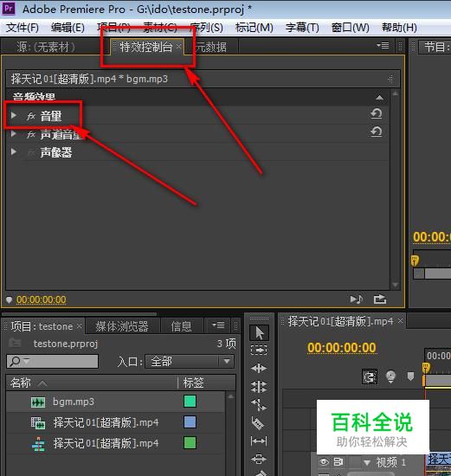Image resolution: width=451 pixels, height=476 pixels.
Task: Click the green label swatch for 择天记 sequence
Action: (x=190, y=442)
